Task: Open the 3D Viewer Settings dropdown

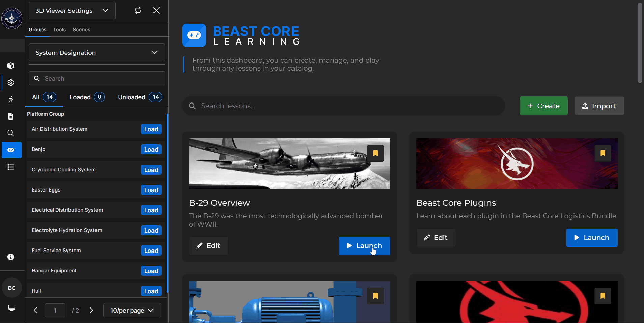Action: click(x=72, y=10)
